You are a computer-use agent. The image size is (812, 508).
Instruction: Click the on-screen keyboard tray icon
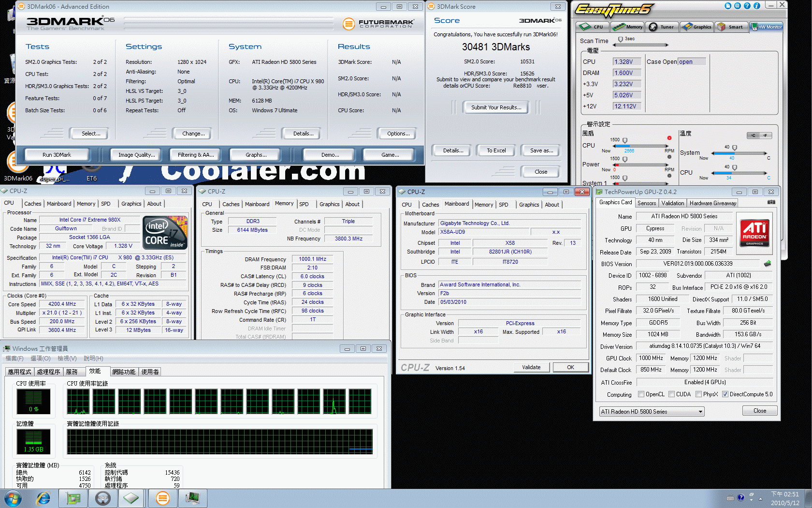pyautogui.click(x=730, y=498)
